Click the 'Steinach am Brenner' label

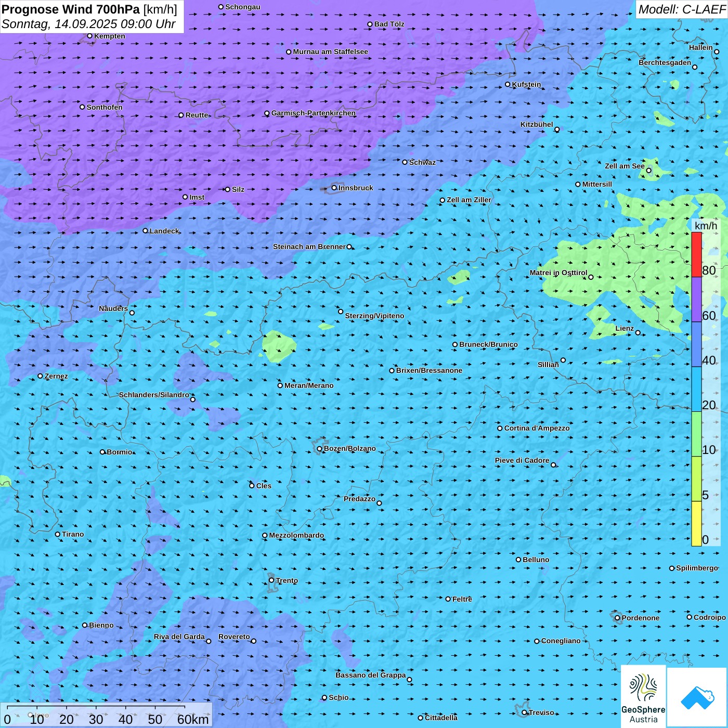point(309,246)
